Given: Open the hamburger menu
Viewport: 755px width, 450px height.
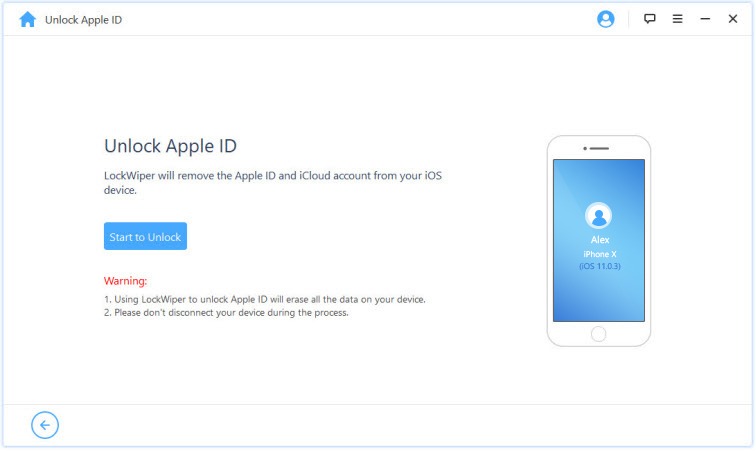Looking at the screenshot, I should (677, 19).
